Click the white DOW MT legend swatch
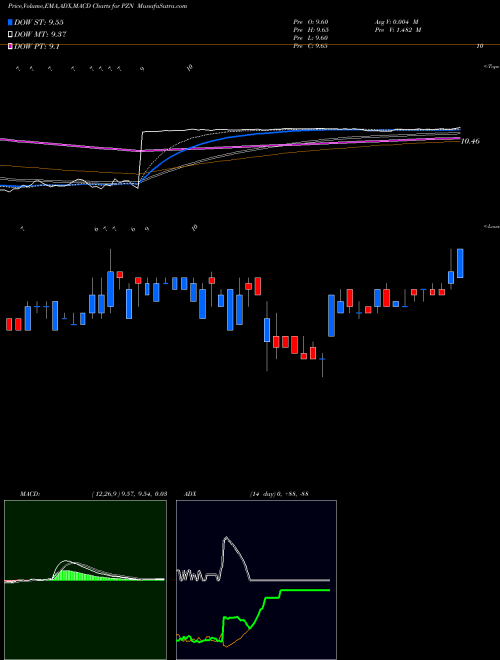The height and width of the screenshot is (660, 500). pos(11,35)
